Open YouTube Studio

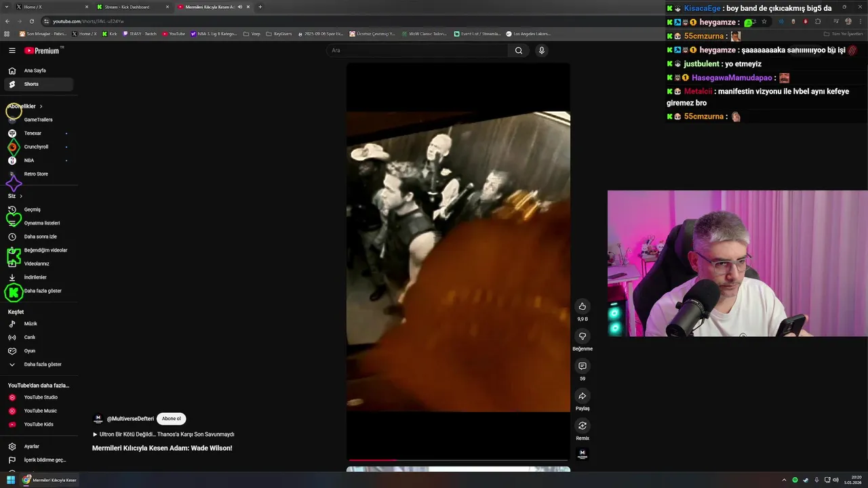pyautogui.click(x=39, y=397)
